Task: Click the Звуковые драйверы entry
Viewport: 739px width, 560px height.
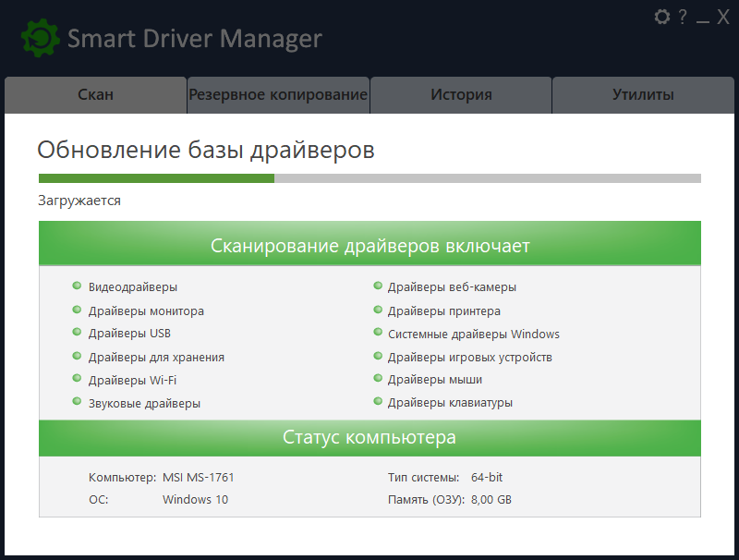Action: 144,403
